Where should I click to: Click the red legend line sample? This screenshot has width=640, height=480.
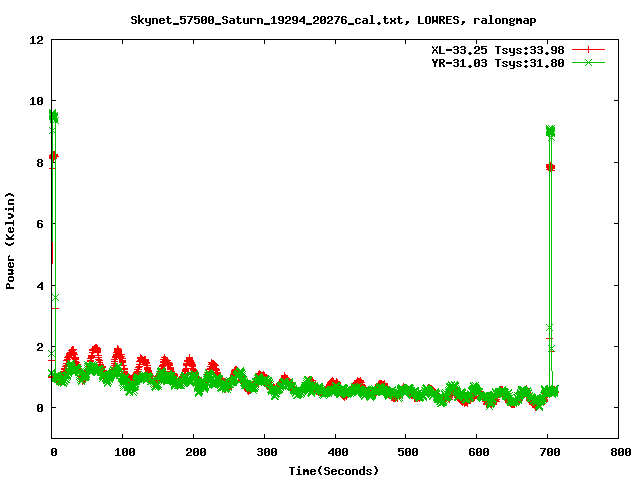588,50
